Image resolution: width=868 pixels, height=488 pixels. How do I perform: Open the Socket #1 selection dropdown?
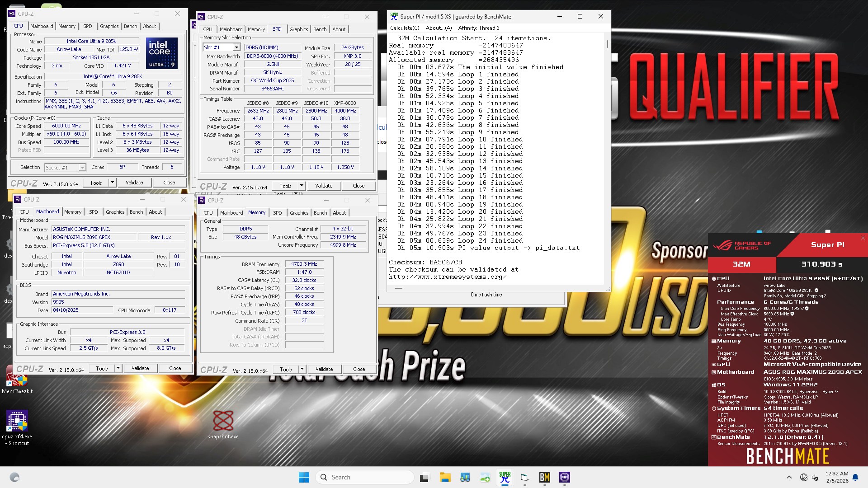pyautogui.click(x=82, y=168)
